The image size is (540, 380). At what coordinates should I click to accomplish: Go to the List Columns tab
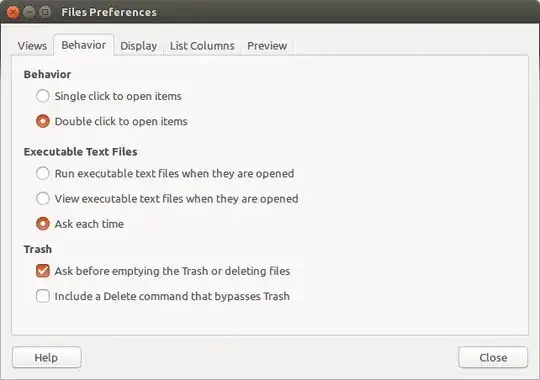point(202,46)
